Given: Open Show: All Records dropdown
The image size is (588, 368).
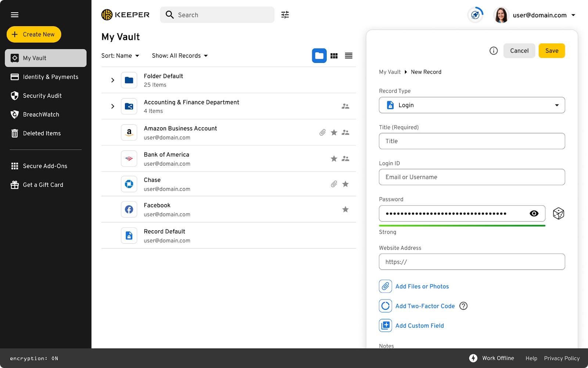Looking at the screenshot, I should coord(180,56).
